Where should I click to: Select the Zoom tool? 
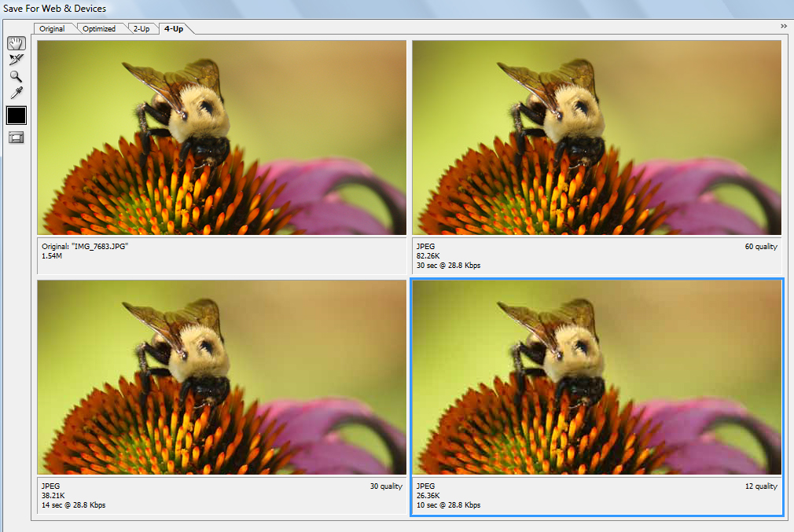17,76
